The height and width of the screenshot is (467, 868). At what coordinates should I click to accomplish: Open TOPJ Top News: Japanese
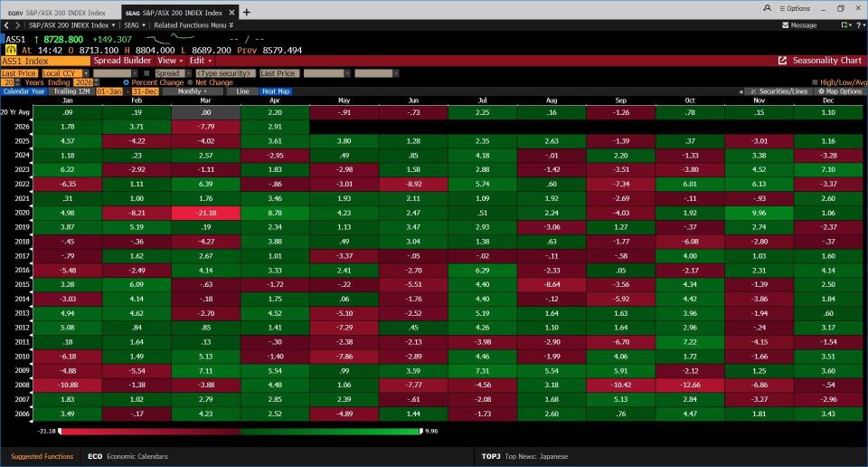(524, 456)
